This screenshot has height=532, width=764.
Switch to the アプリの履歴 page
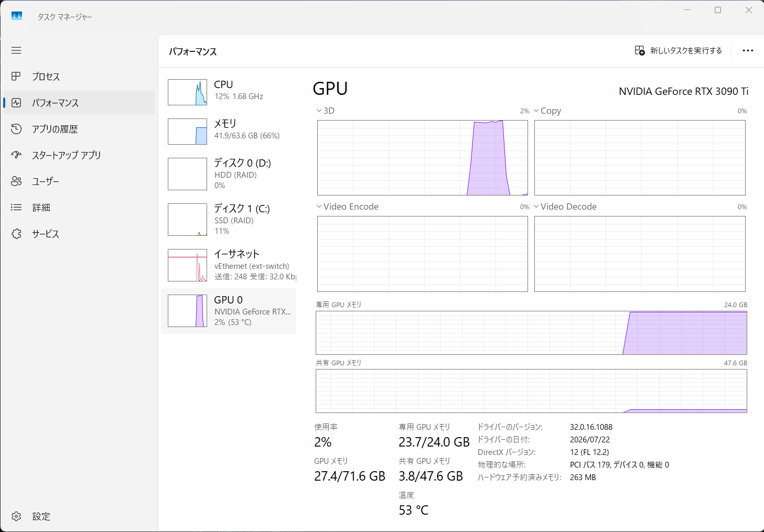(x=79, y=129)
